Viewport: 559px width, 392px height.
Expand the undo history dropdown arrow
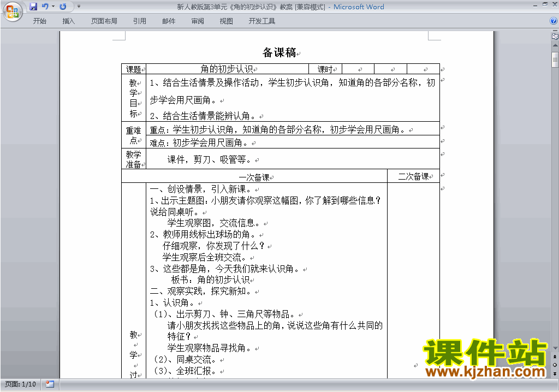(53, 7)
